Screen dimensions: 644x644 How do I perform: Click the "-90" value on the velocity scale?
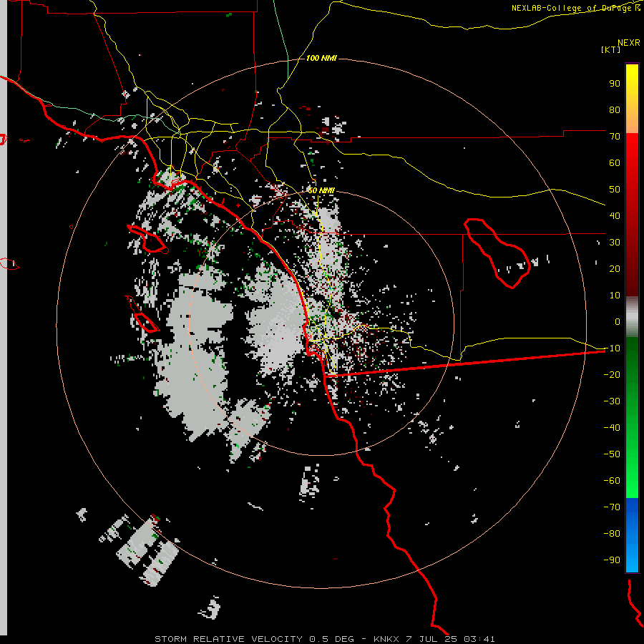coord(612,560)
